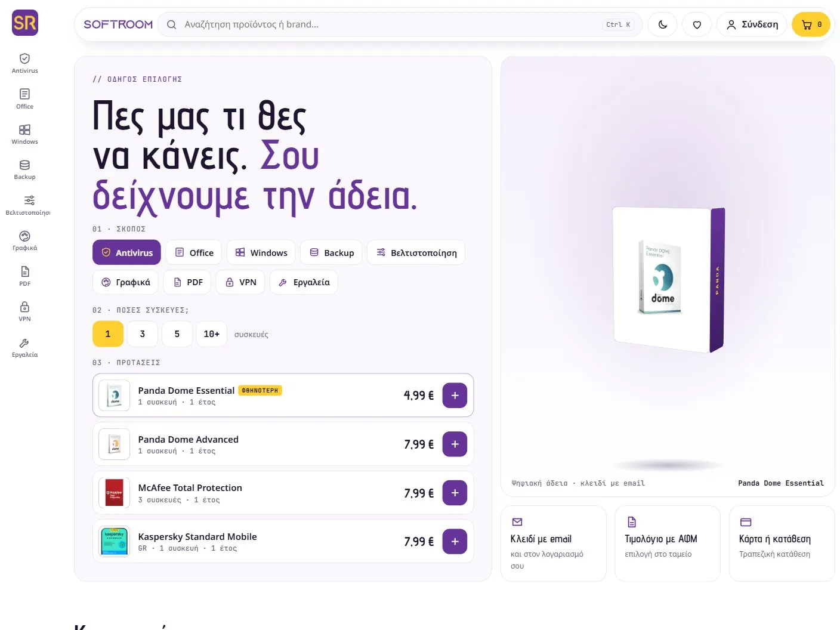This screenshot has width=840, height=630.
Task: Add McAfee Total Protection to cart
Action: [x=455, y=493]
